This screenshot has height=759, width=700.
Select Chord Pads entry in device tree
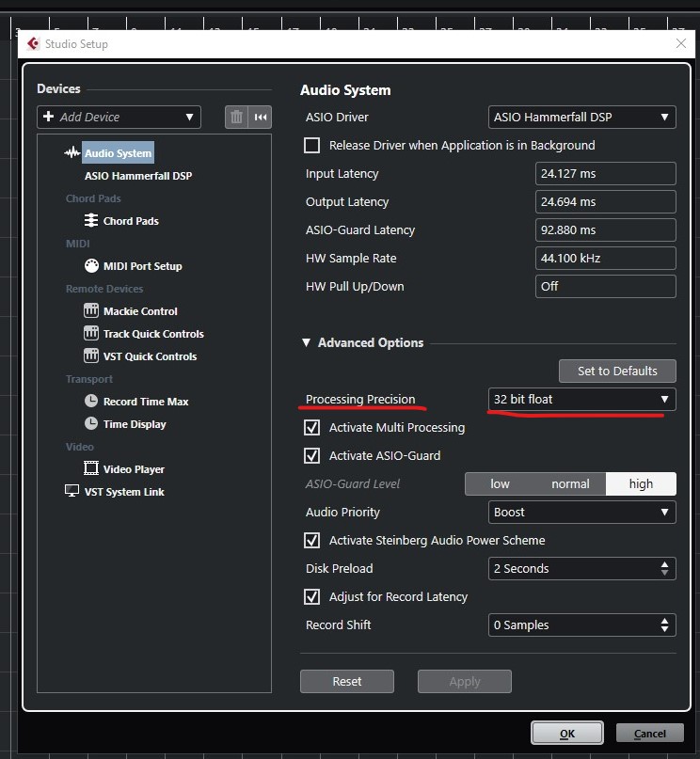click(x=131, y=221)
